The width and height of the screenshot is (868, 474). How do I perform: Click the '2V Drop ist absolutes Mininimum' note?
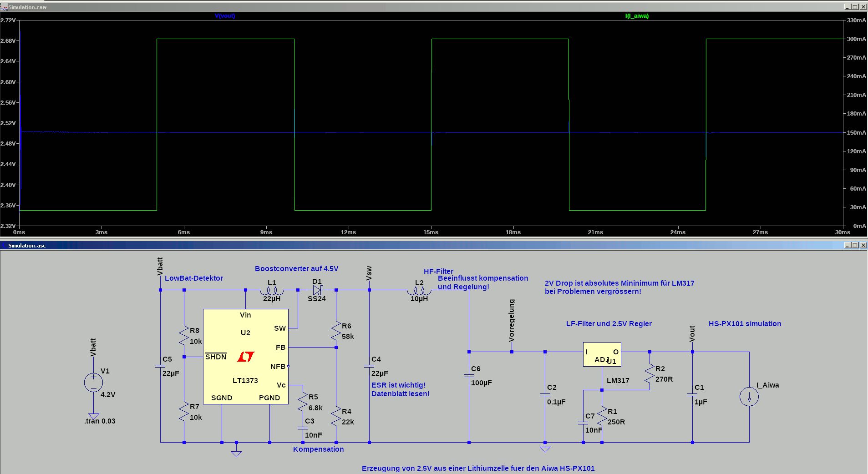click(619, 283)
